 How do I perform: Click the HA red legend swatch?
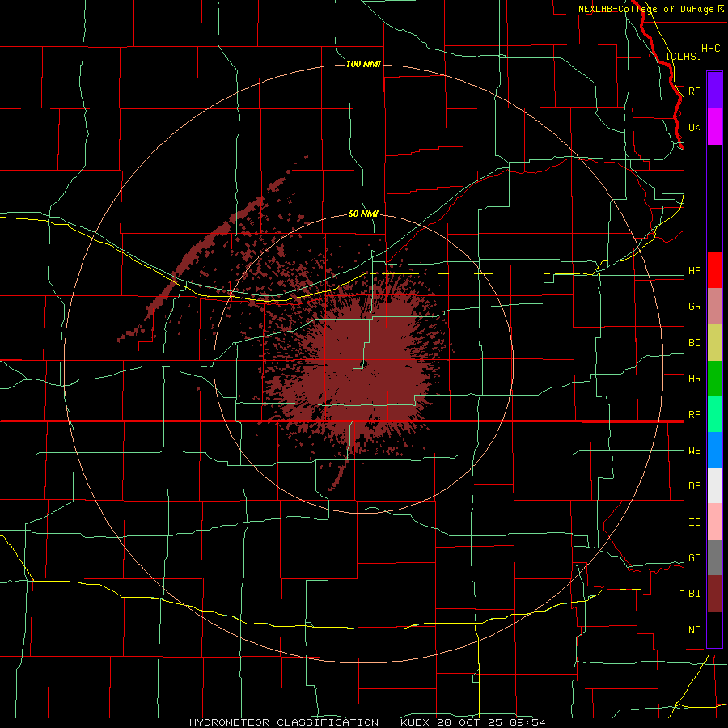(x=714, y=270)
